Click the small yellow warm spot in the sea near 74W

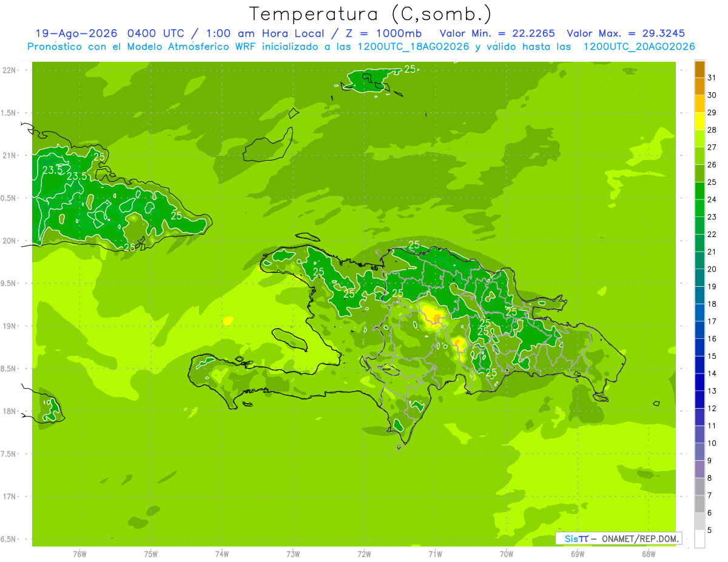pyautogui.click(x=228, y=321)
